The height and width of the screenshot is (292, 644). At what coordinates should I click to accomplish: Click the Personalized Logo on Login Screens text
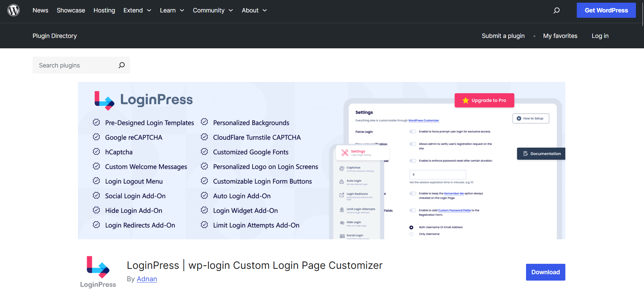tap(266, 167)
